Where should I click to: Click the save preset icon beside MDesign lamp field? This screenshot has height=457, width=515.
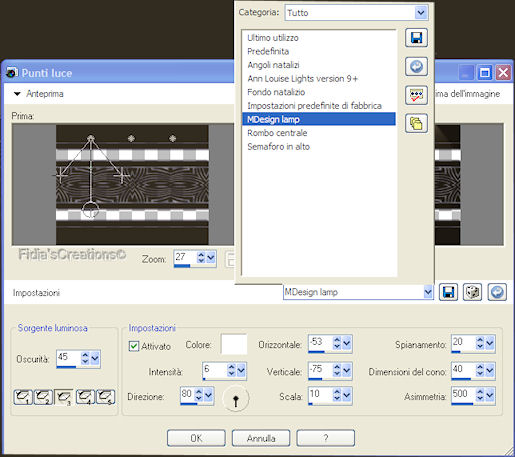[448, 292]
